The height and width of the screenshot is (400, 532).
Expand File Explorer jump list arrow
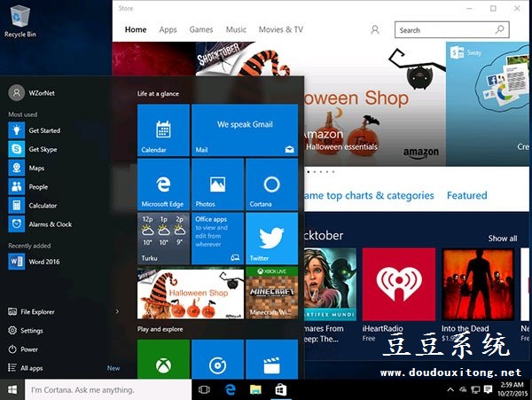coord(117,311)
